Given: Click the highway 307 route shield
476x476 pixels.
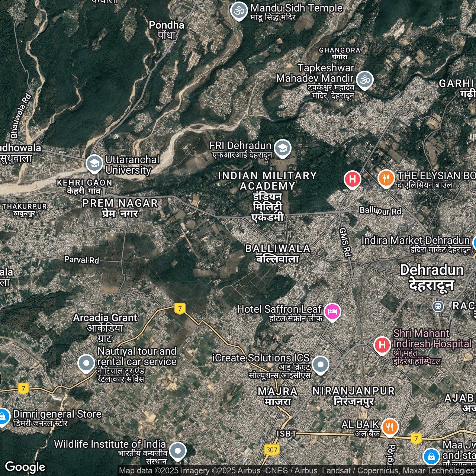Looking at the screenshot, I should pos(272,450).
